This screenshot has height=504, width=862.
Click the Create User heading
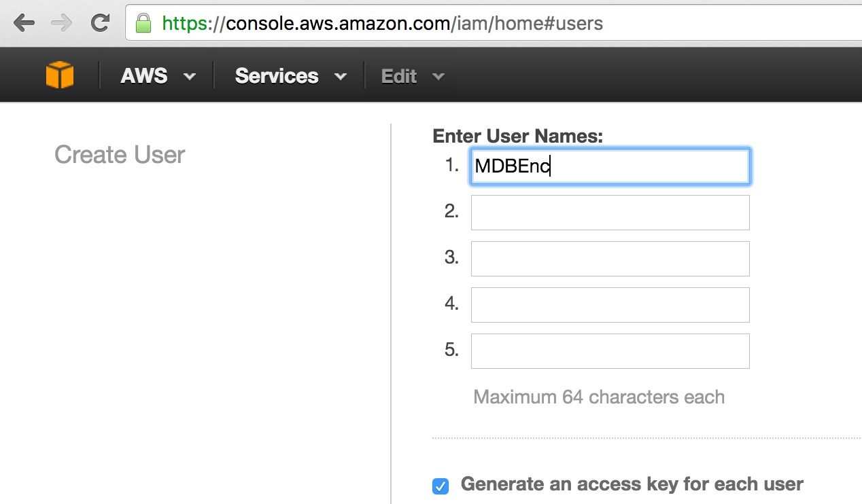click(x=120, y=155)
